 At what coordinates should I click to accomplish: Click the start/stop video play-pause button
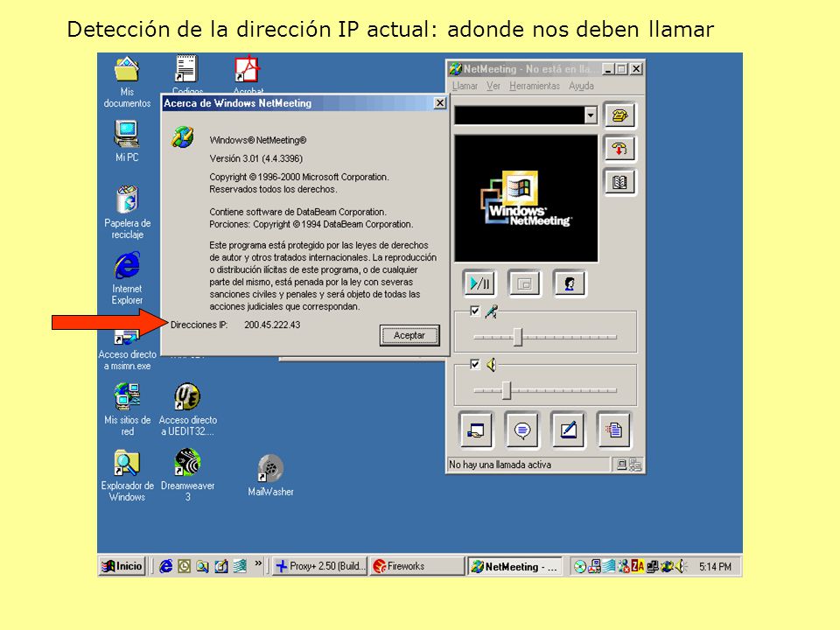(x=479, y=283)
